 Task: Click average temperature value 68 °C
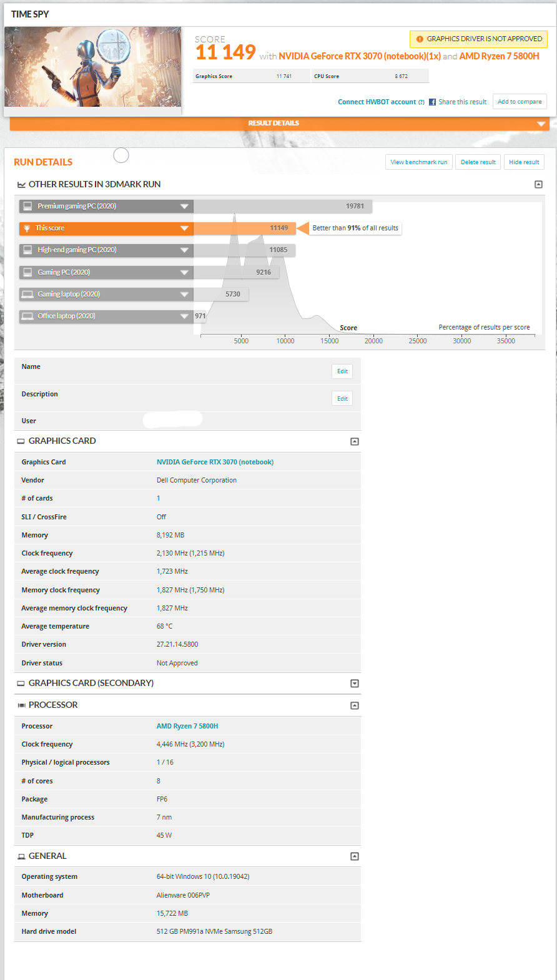[164, 626]
